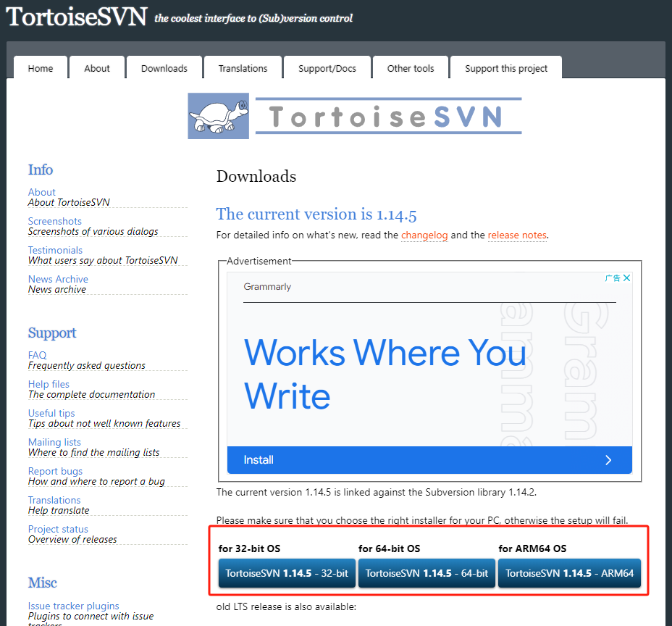Viewport: 672px width, 626px height.
Task: Close the Grammarly advertisement with X
Action: 626,277
